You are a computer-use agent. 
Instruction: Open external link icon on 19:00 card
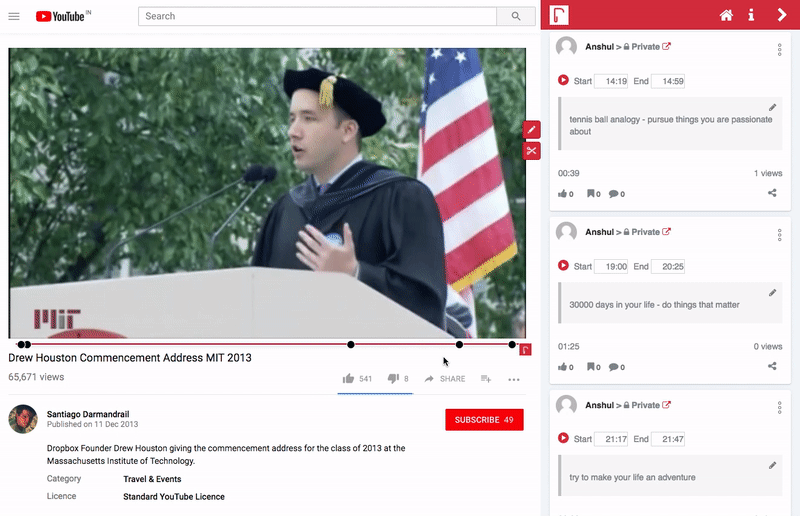pyautogui.click(x=666, y=232)
